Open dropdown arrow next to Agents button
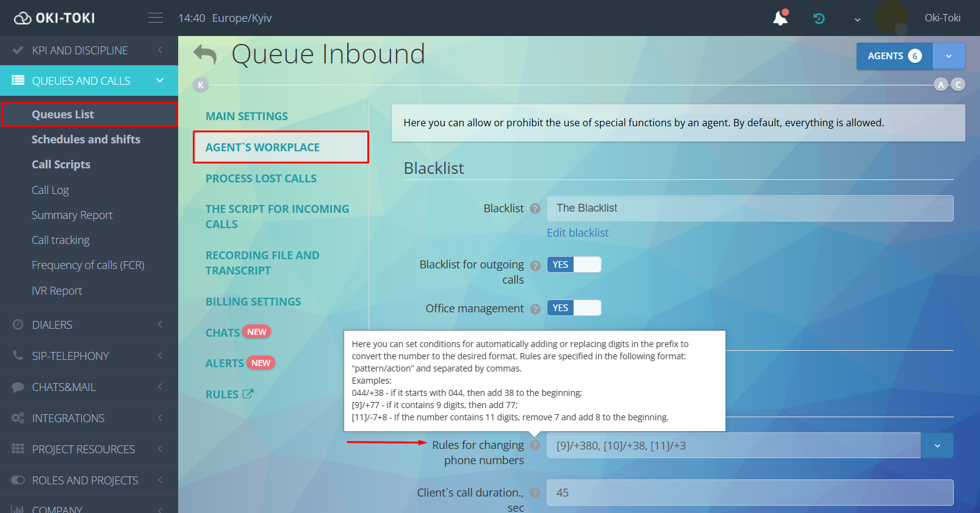 pyautogui.click(x=948, y=56)
